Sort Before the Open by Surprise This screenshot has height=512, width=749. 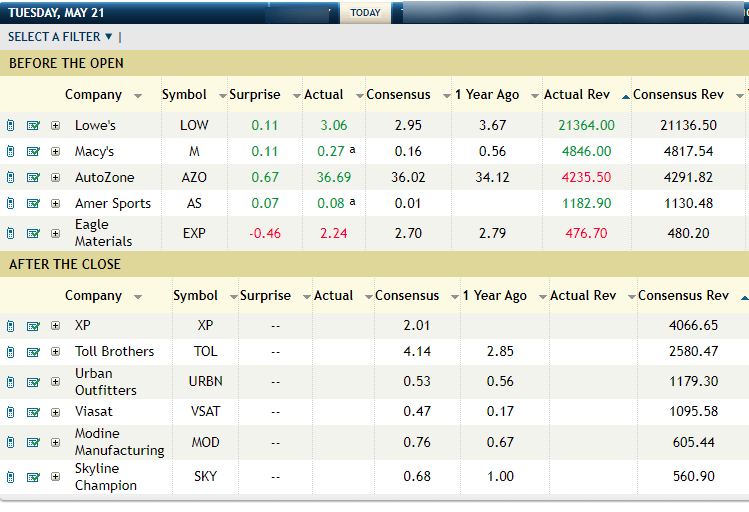[x=265, y=95]
